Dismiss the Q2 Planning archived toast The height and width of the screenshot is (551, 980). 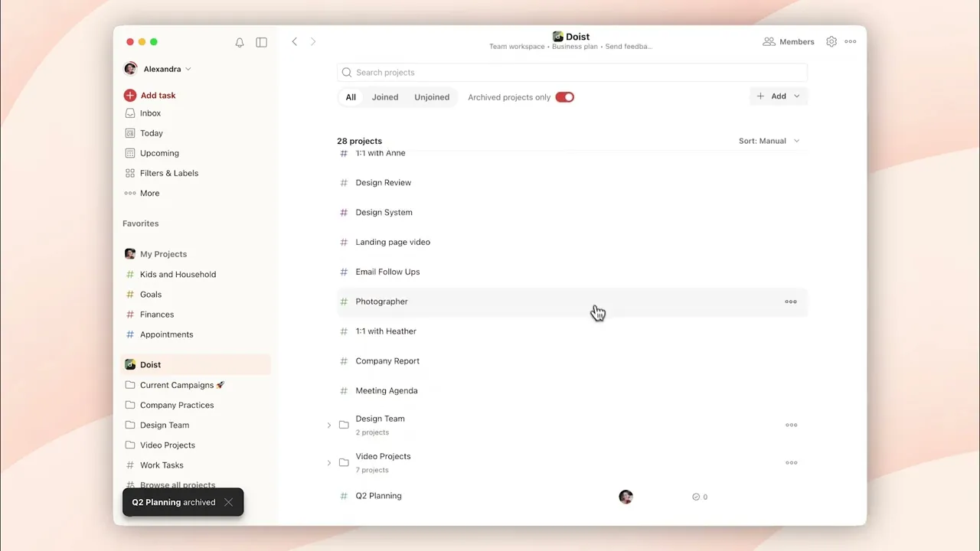click(x=228, y=502)
